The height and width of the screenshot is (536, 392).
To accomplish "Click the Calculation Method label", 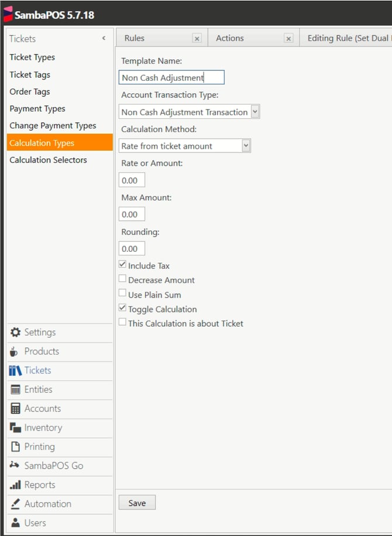I will [x=159, y=129].
